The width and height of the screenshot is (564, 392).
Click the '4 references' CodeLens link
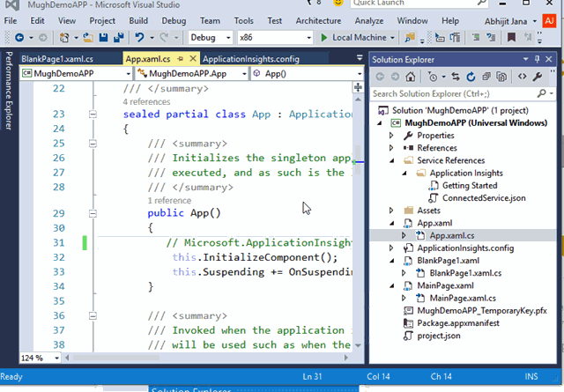(146, 102)
